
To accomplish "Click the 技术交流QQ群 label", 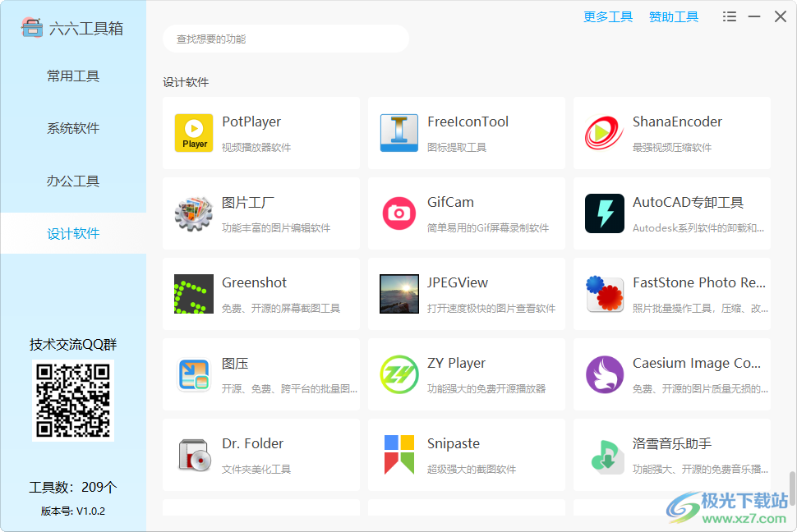I will 73,345.
